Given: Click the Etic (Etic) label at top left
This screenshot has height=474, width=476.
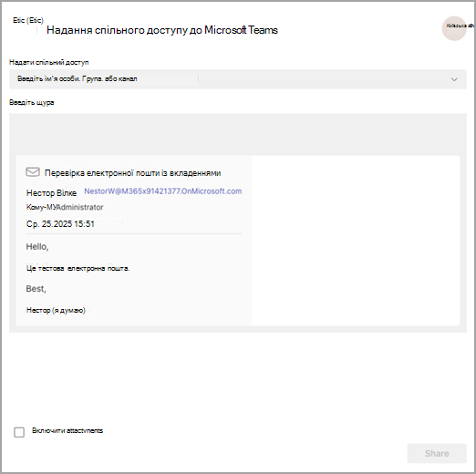Looking at the screenshot, I should click(28, 20).
